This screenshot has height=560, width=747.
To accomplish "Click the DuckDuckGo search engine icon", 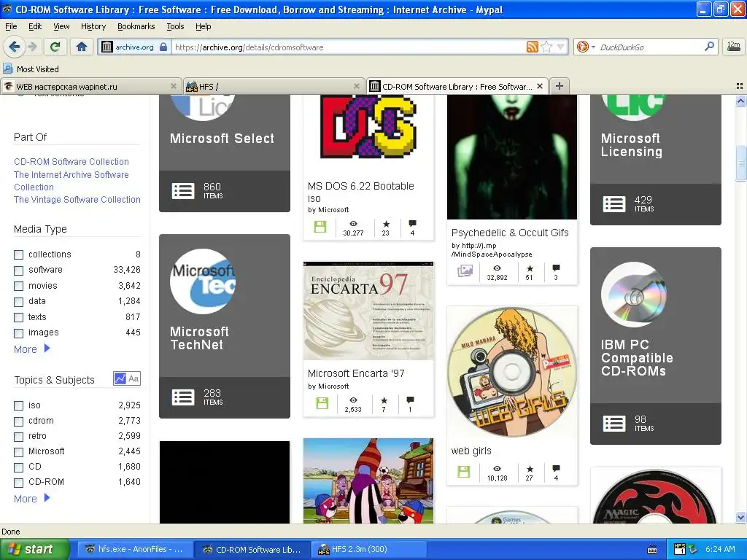I will tap(582, 47).
